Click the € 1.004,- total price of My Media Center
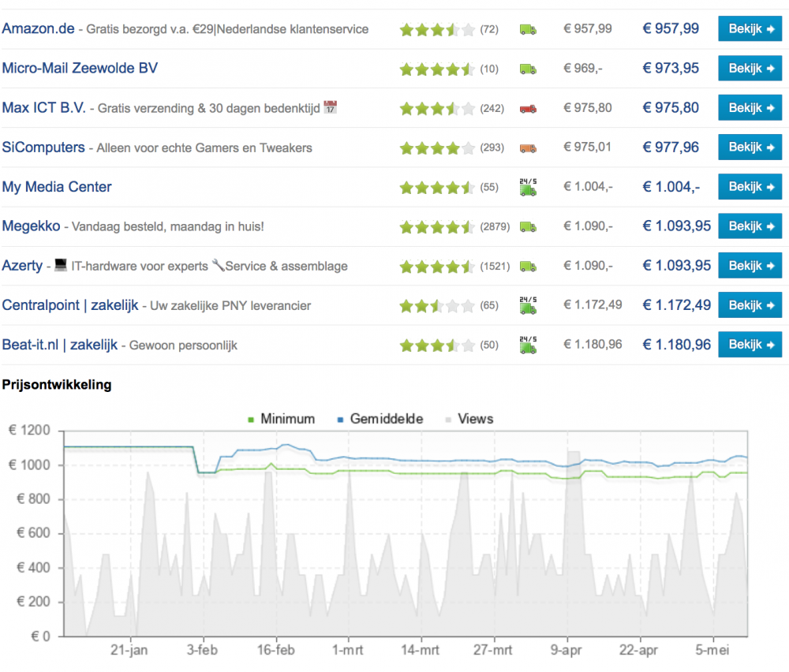This screenshot has width=789, height=672. tap(671, 187)
